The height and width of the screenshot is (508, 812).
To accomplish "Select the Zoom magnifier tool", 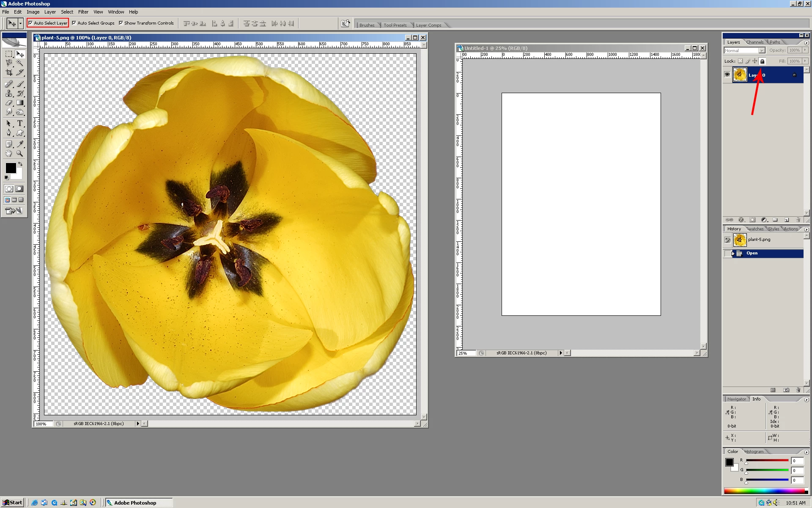I will point(19,154).
